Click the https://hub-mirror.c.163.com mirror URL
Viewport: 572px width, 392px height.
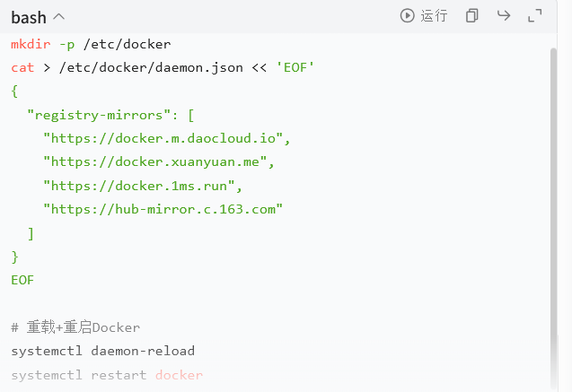coord(163,209)
